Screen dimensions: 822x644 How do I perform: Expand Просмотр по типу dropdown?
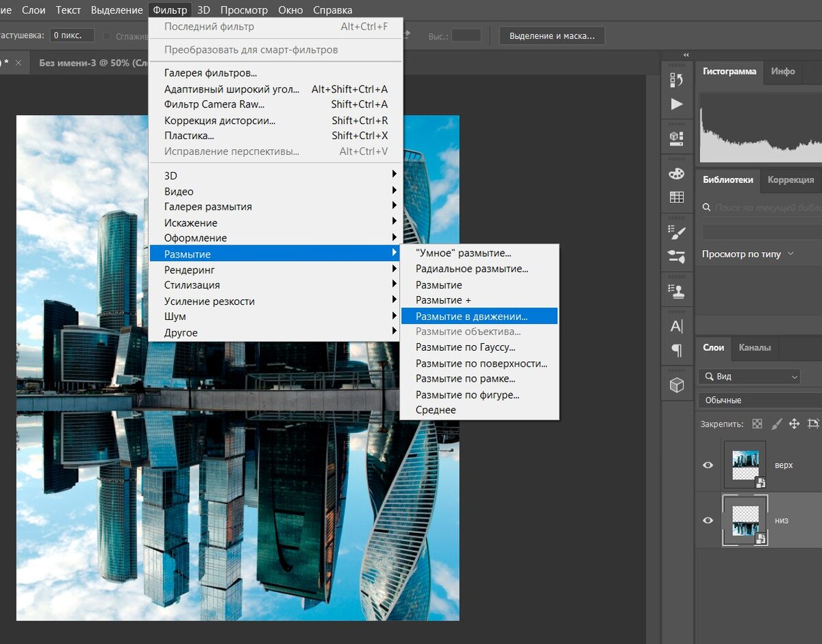747,254
